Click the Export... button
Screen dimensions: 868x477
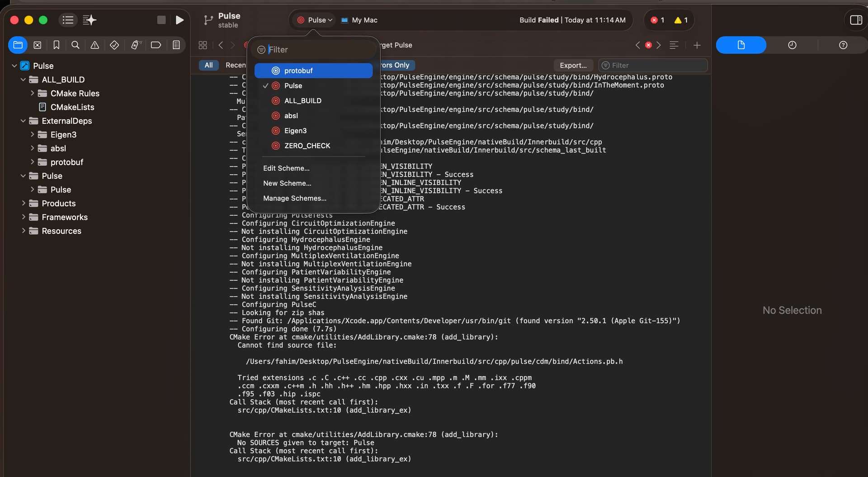(573, 66)
